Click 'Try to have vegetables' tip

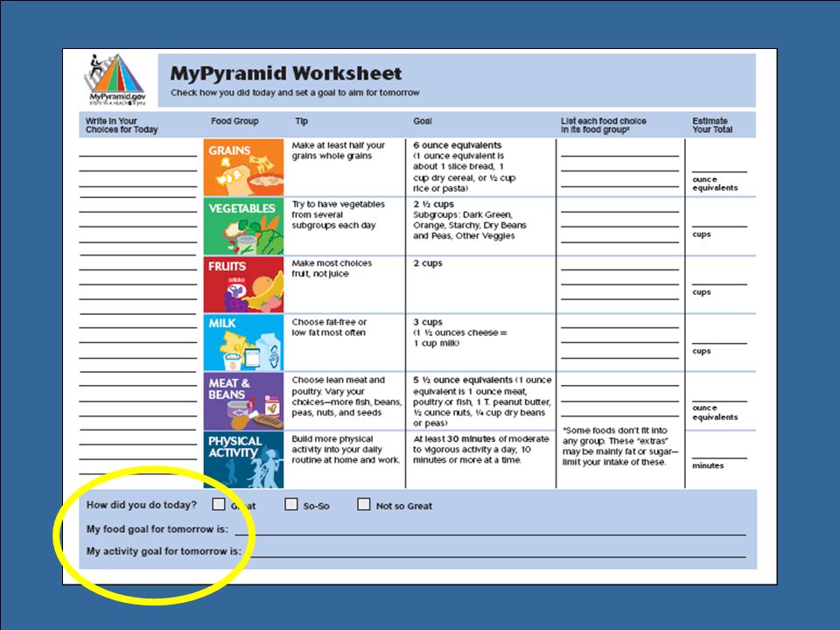point(339,215)
